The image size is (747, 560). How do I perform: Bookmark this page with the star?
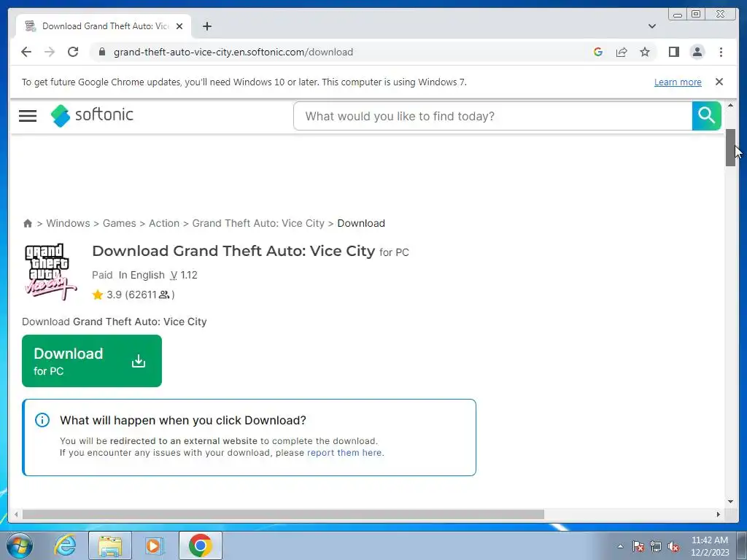pos(645,52)
